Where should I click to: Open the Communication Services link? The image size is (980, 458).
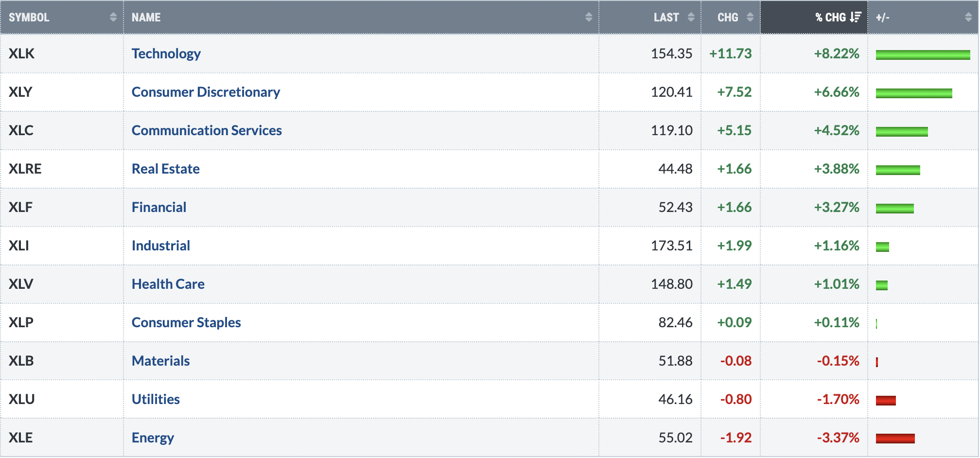click(x=207, y=130)
